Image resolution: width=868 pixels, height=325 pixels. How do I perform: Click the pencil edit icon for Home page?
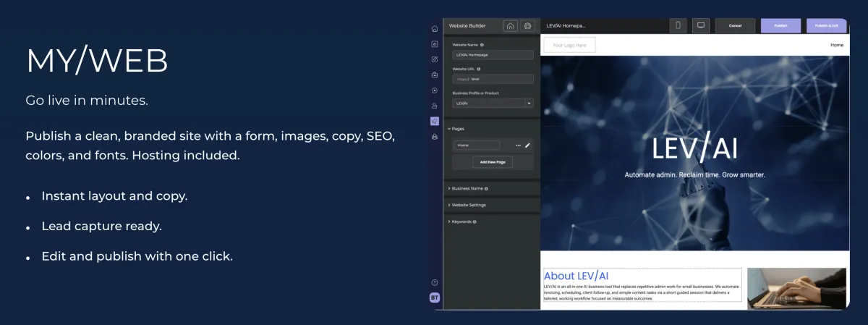(528, 145)
